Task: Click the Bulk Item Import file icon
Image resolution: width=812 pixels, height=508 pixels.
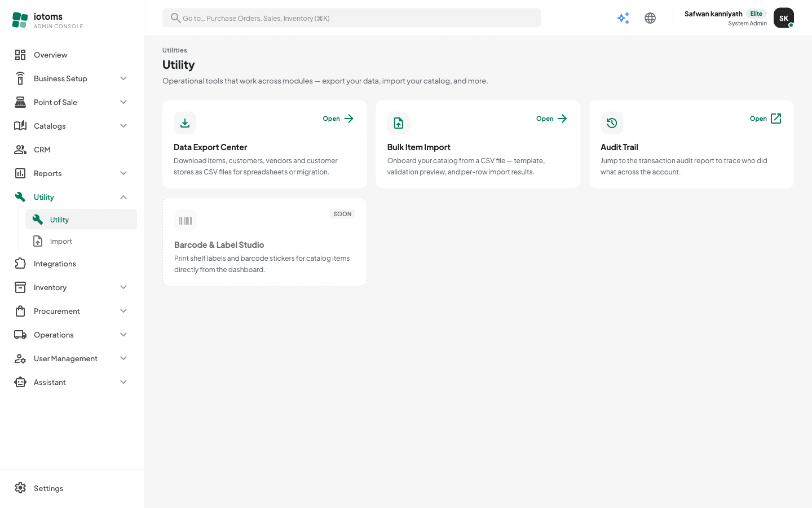Action: tap(399, 123)
